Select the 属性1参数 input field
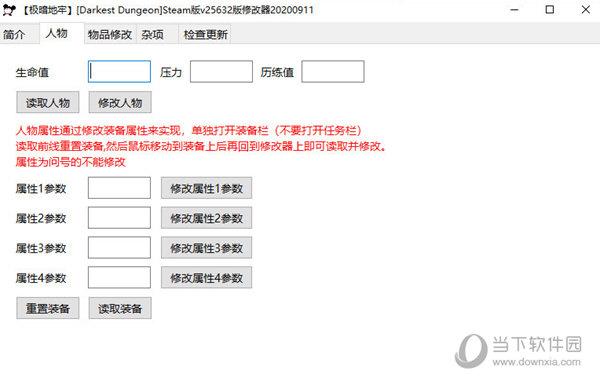The height and width of the screenshot is (385, 600). click(x=119, y=188)
